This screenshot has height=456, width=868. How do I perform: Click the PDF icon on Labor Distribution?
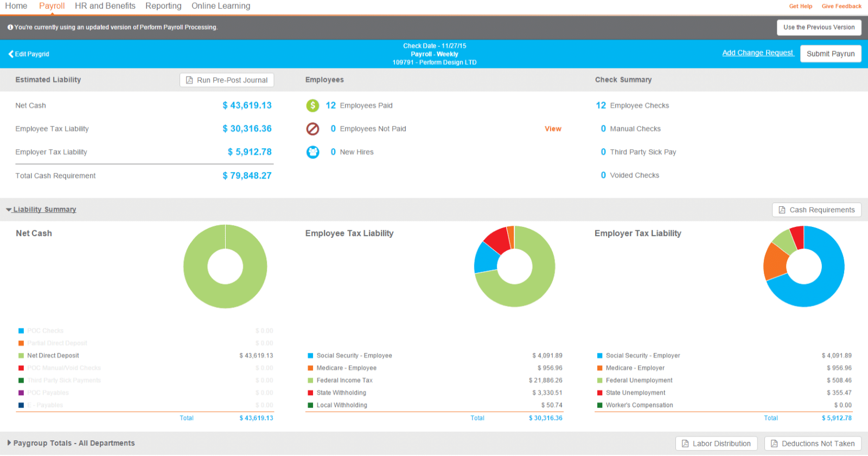[x=685, y=444]
